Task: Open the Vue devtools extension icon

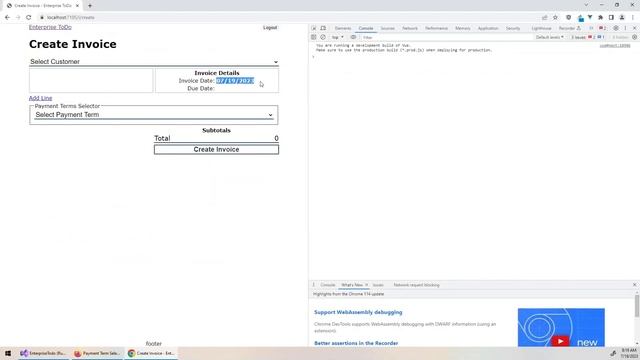Action: tap(590, 18)
